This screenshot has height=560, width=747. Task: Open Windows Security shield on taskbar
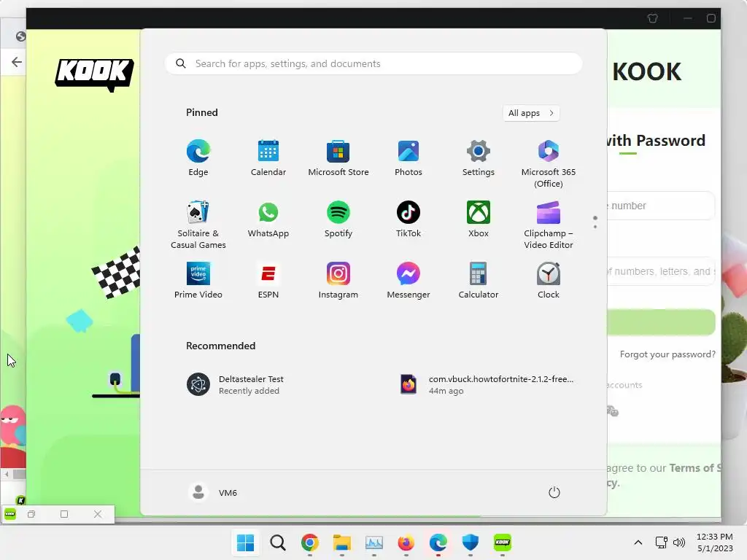[471, 542]
